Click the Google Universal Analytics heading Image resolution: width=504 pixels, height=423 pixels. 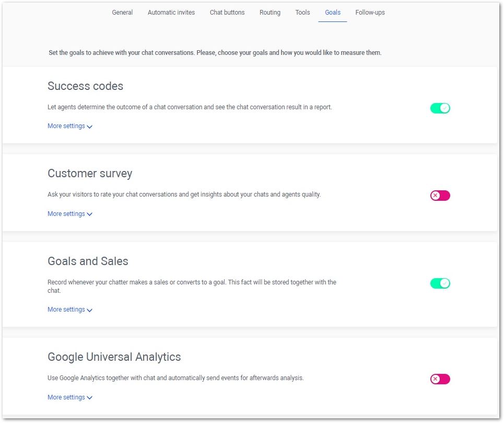[114, 357]
